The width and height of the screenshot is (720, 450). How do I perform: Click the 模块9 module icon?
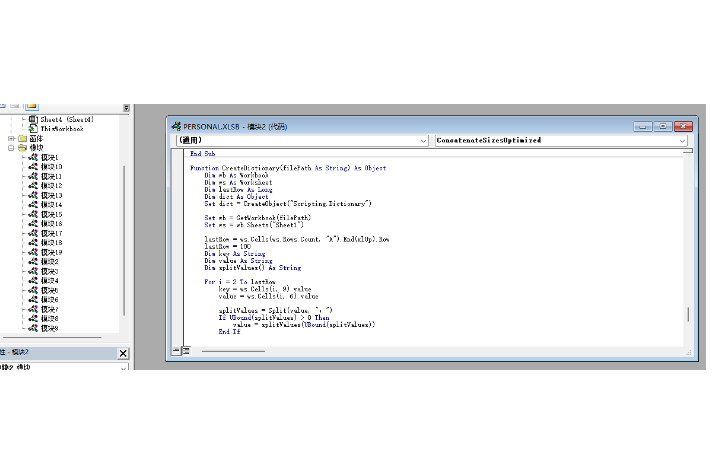tap(33, 328)
